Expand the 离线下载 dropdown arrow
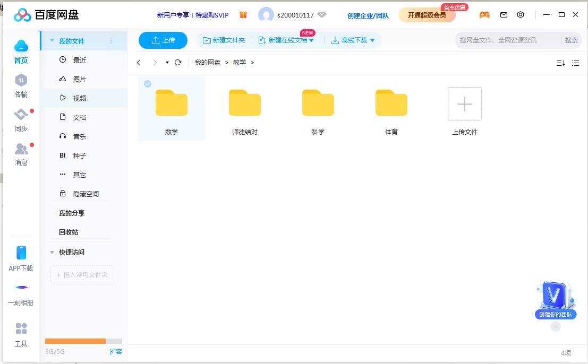Screen dimensions: 588x364 (372, 40)
